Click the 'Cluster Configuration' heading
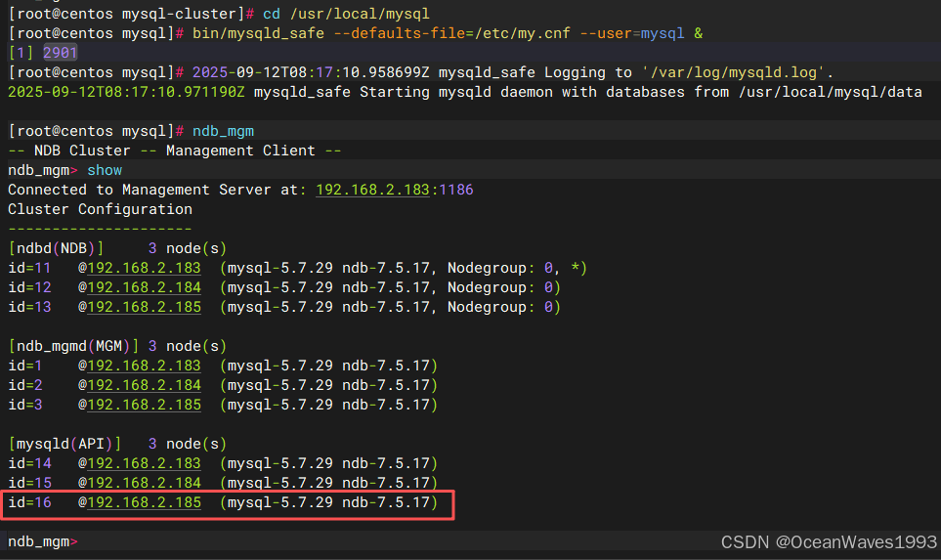This screenshot has height=560, width=941. (101, 209)
